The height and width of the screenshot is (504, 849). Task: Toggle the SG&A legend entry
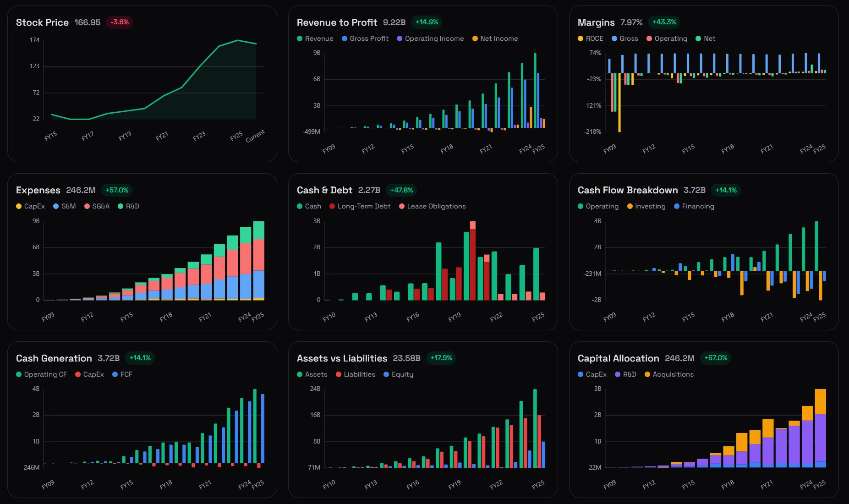(97, 206)
